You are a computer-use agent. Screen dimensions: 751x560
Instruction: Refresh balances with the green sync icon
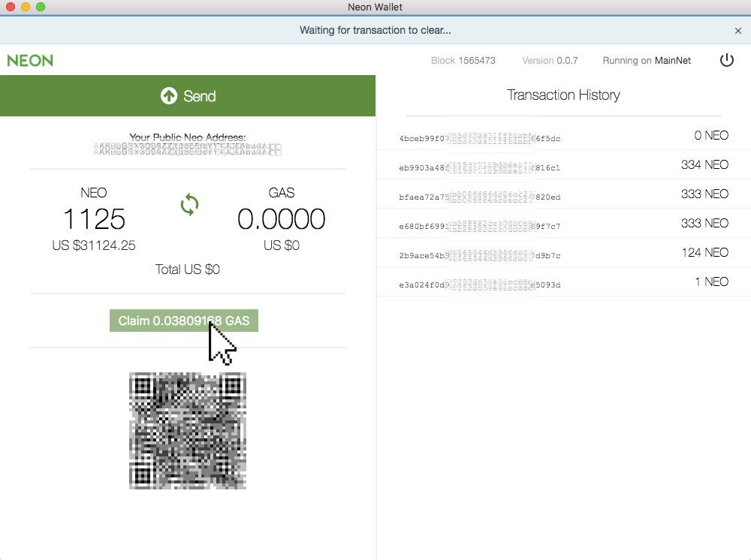(x=189, y=205)
